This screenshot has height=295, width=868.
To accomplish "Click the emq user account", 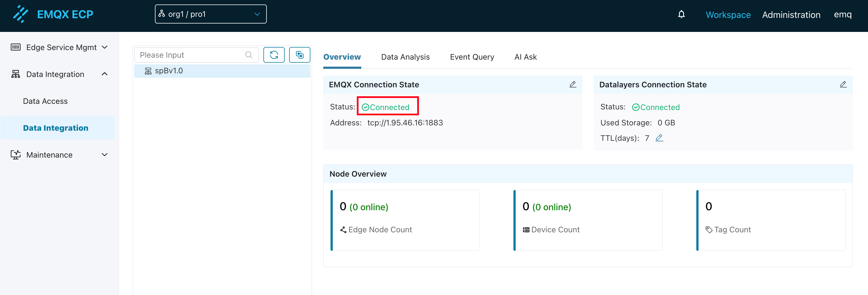I will (842, 15).
